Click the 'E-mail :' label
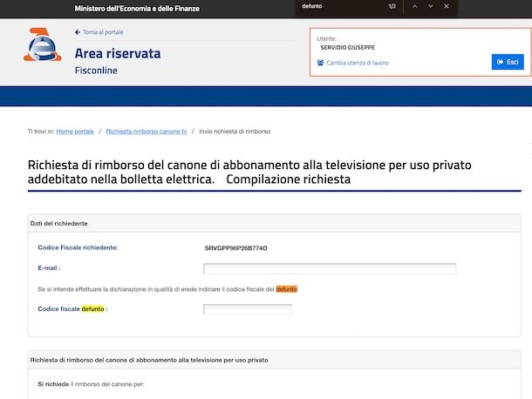The width and height of the screenshot is (532, 399). [49, 267]
